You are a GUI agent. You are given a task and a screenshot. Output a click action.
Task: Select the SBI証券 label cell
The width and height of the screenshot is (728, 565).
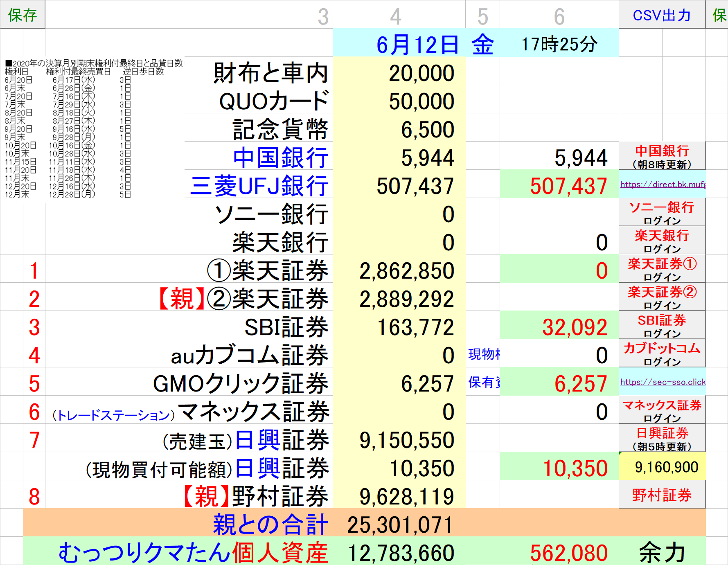[x=189, y=325]
